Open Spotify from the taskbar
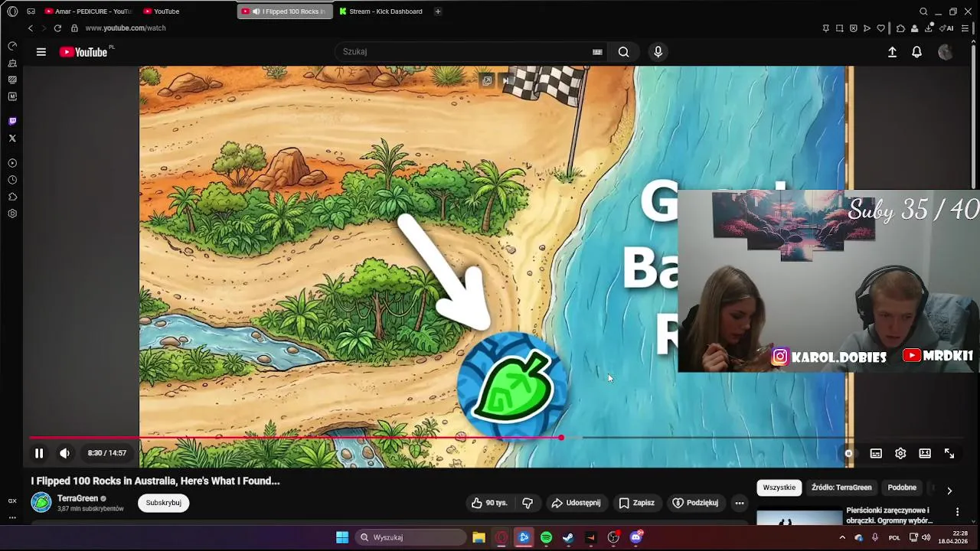The width and height of the screenshot is (980, 551). tap(546, 537)
